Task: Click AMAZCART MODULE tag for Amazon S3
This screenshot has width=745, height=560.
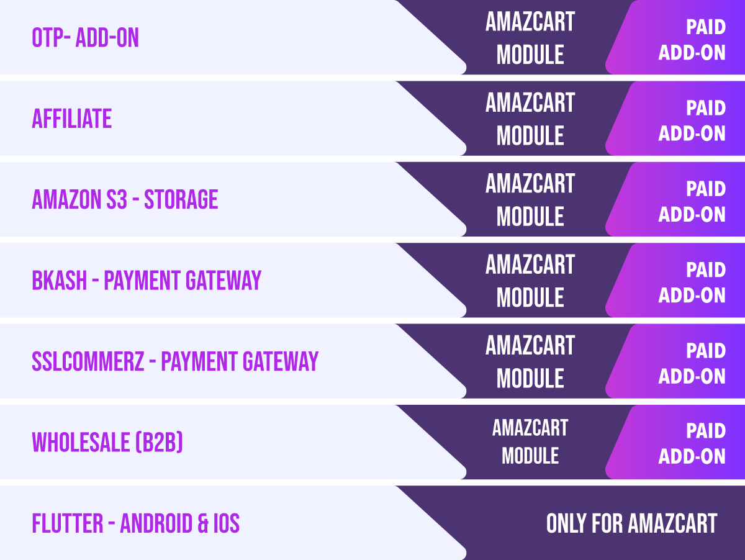Action: tap(530, 200)
